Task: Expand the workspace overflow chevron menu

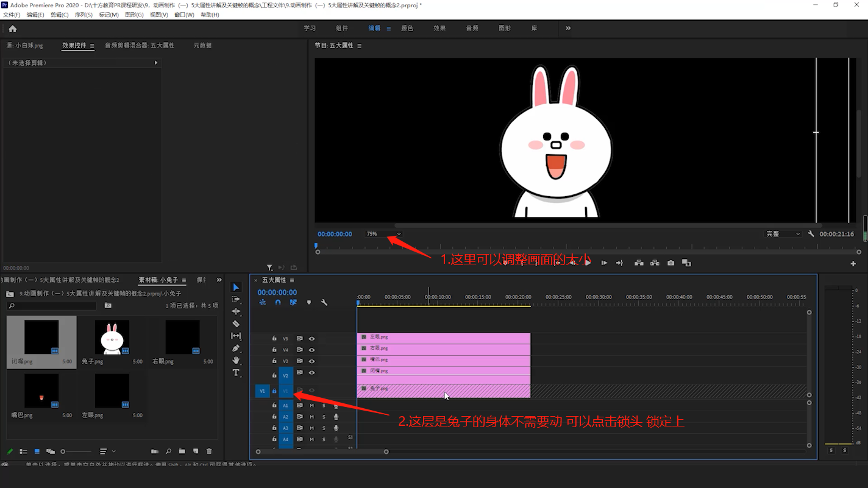Action: tap(568, 28)
